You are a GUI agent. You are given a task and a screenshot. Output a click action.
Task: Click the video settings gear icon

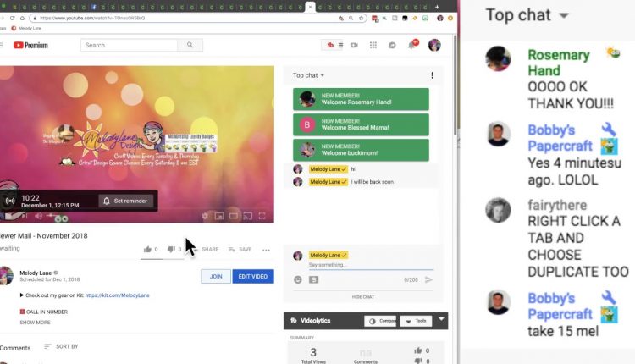203,216
